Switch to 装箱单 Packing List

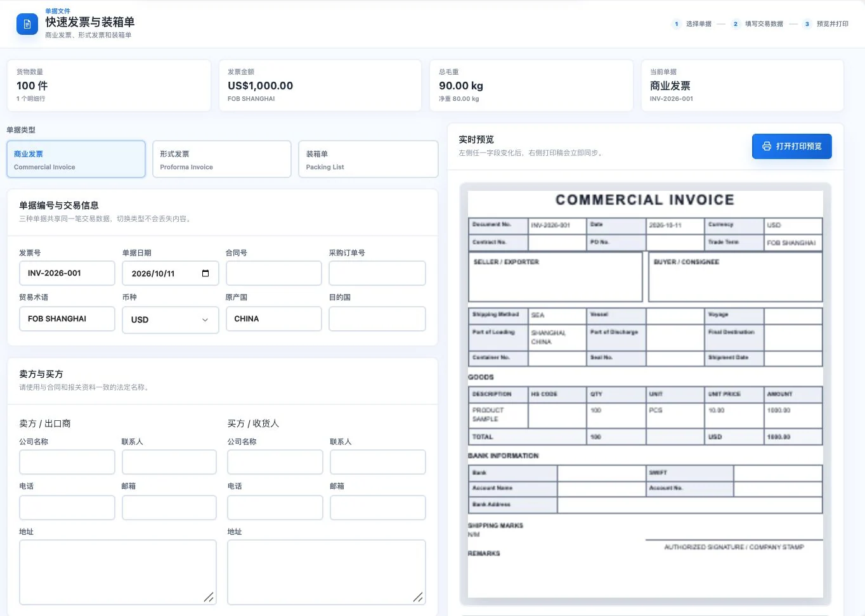point(368,159)
